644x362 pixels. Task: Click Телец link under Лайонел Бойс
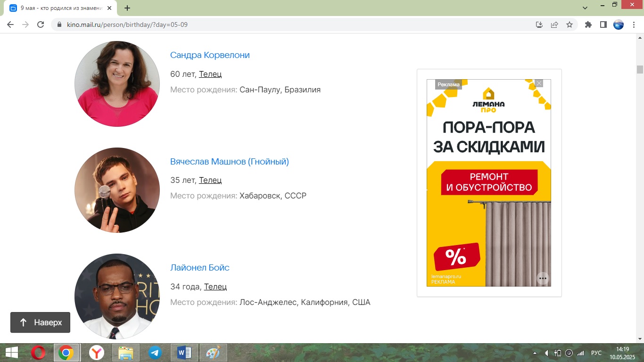215,287
